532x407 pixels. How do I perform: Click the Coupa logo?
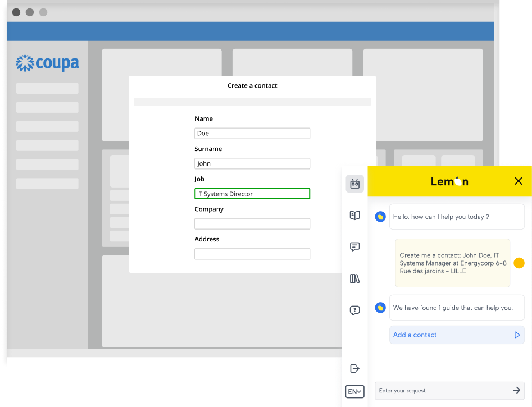[x=47, y=63]
